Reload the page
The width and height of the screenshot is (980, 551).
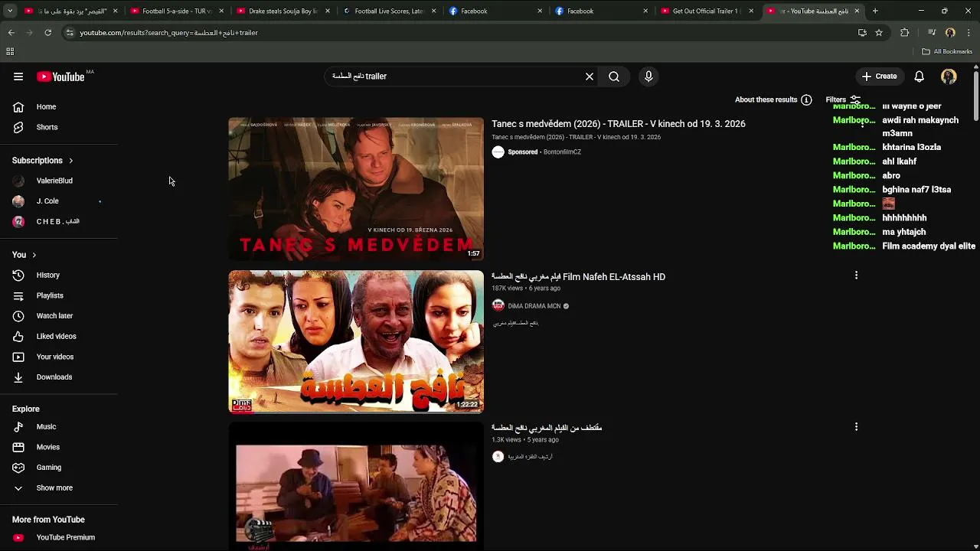pyautogui.click(x=47, y=33)
